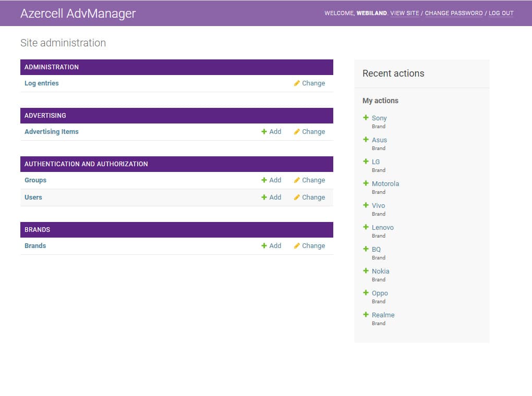The height and width of the screenshot is (396, 532).
Task: Open the Nokia brand in recent actions
Action: tap(381, 271)
